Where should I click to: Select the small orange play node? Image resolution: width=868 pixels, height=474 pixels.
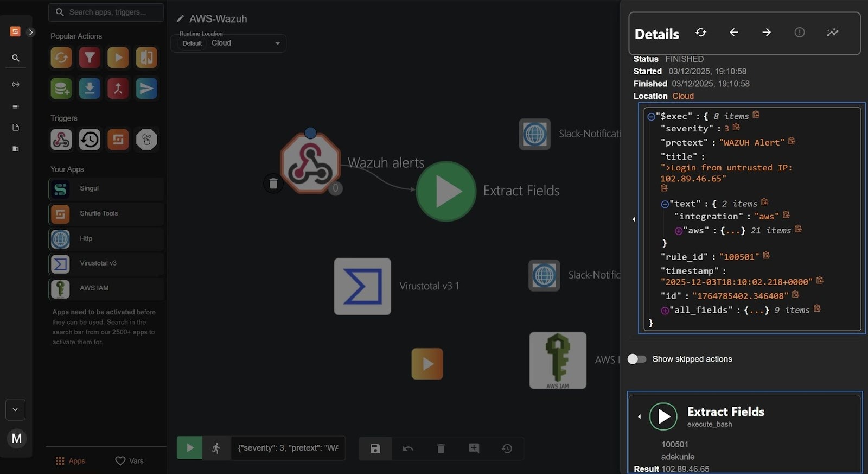(427, 364)
